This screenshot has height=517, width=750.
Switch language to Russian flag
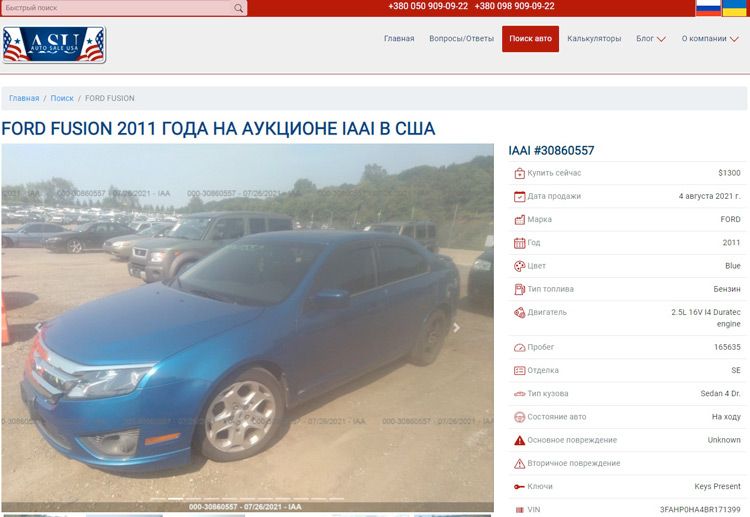click(x=708, y=8)
